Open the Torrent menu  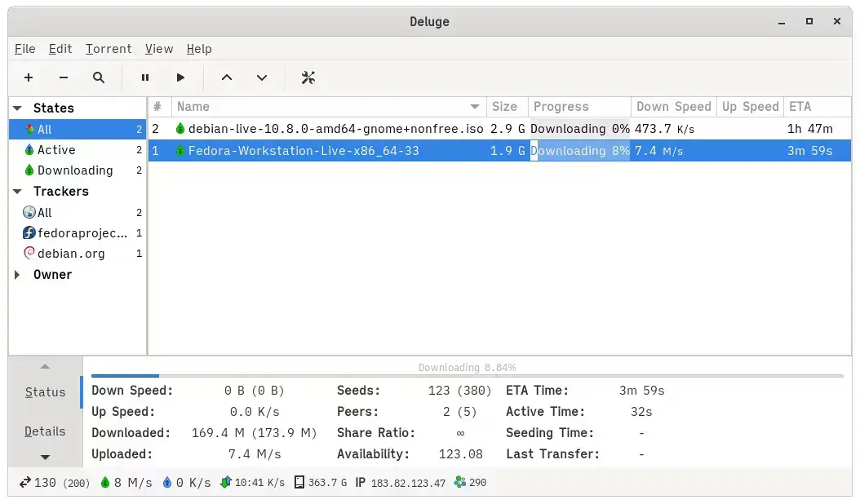click(x=109, y=49)
